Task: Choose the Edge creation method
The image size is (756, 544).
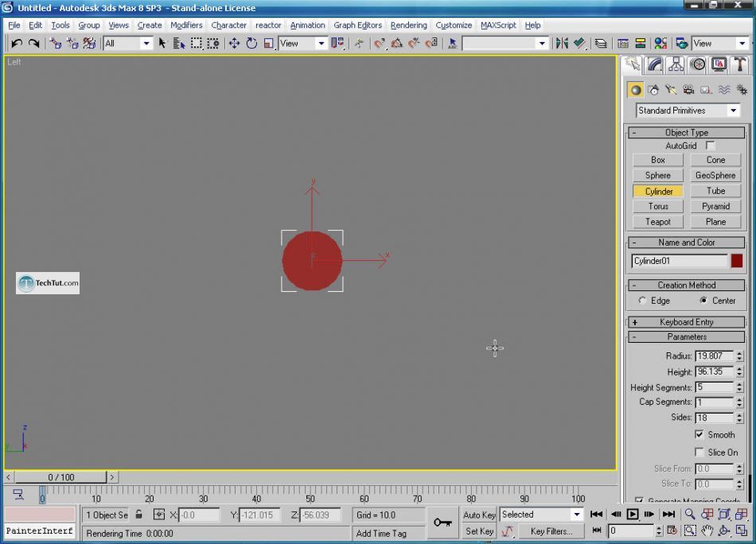Action: pyautogui.click(x=642, y=301)
